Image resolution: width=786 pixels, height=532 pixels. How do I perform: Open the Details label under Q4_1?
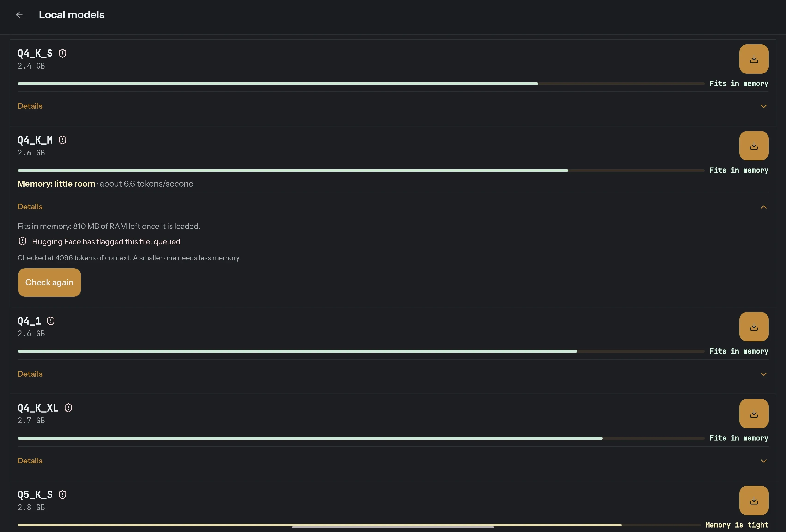coord(30,374)
